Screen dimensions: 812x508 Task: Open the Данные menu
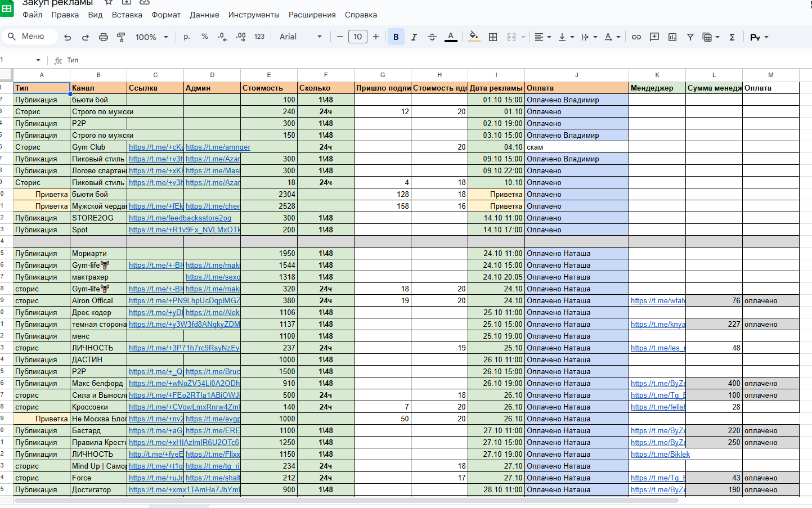[205, 15]
